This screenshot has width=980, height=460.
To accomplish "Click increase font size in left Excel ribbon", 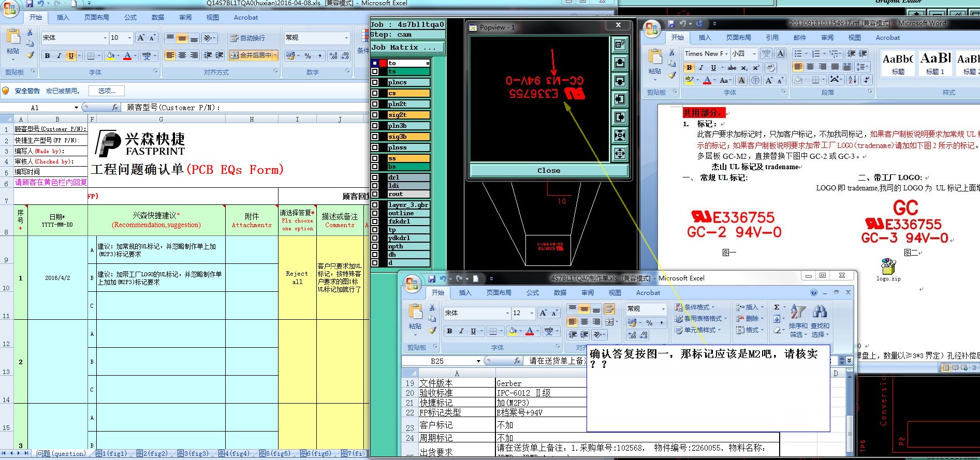I will [x=141, y=38].
